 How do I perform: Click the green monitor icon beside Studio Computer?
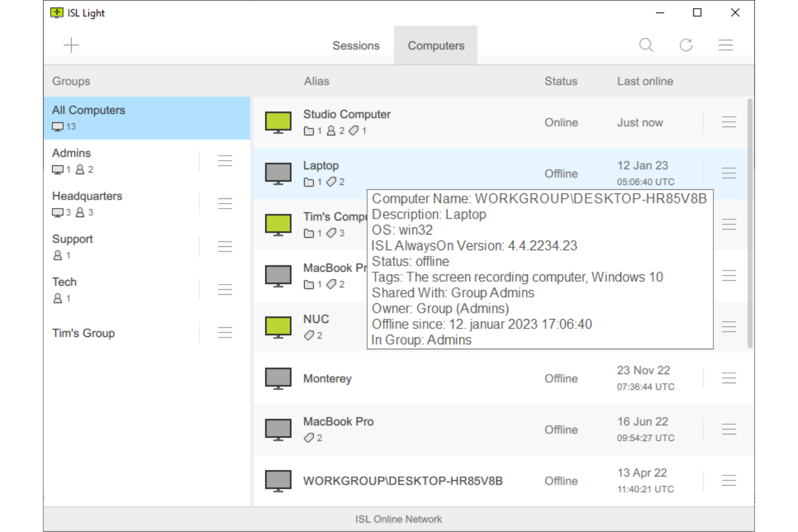pyautogui.click(x=278, y=121)
